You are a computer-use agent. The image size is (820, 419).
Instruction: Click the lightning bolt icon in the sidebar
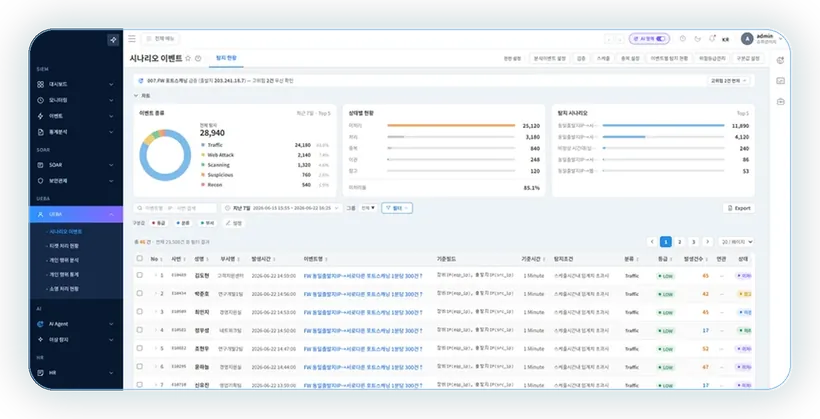40,116
